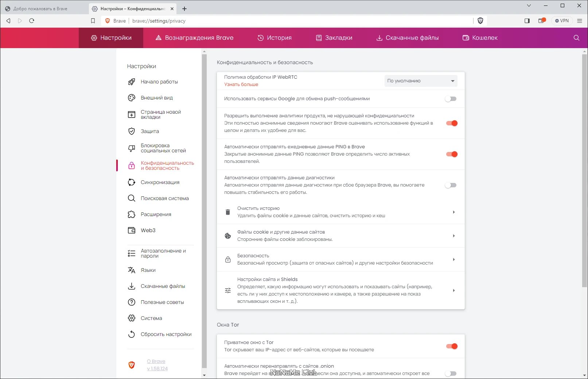Open Кошелек in top menu
588x379 pixels.
coord(480,38)
